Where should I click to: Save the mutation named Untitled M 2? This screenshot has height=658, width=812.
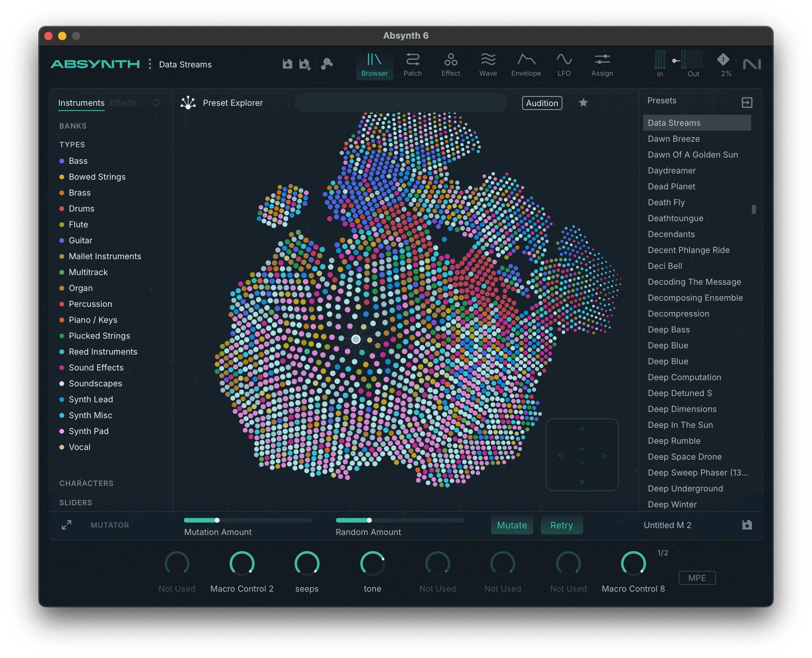[747, 525]
